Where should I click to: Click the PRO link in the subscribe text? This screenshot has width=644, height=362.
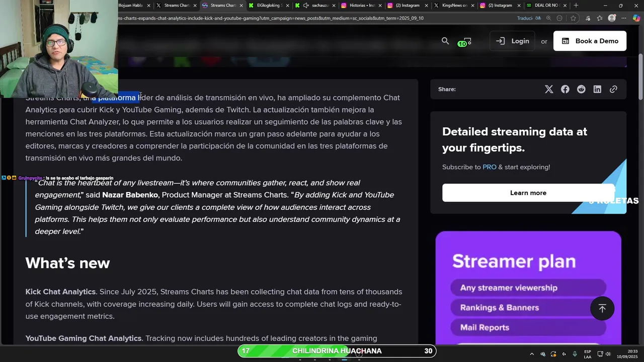490,167
